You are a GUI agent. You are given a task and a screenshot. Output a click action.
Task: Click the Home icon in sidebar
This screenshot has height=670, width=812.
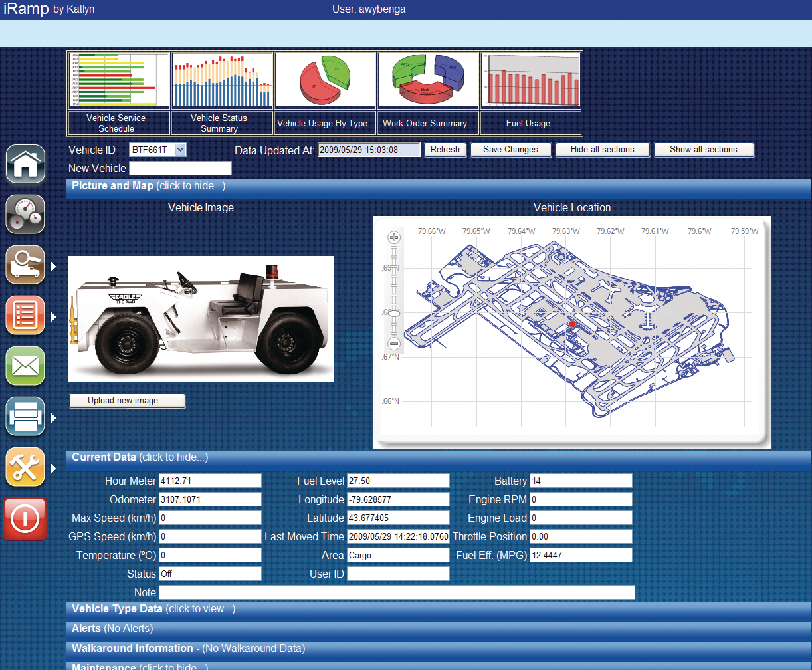click(x=25, y=164)
